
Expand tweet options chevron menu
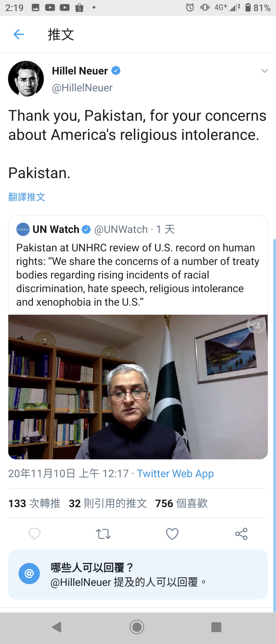264,71
